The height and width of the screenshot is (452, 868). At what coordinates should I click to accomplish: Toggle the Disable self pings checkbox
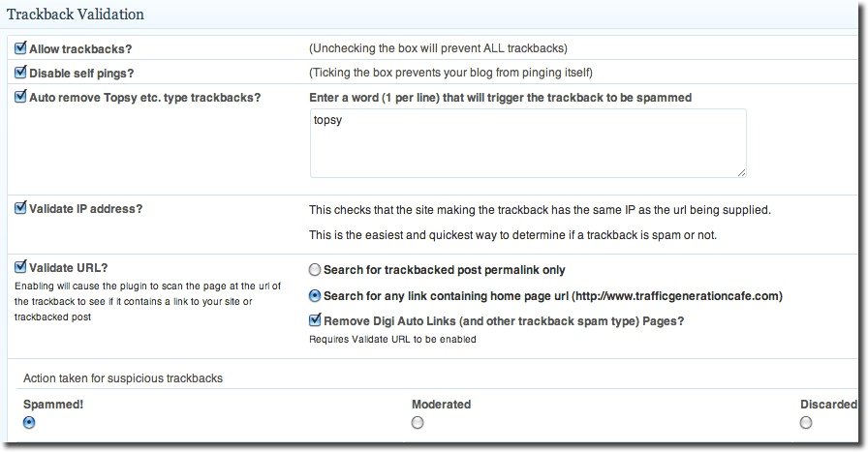[x=21, y=72]
